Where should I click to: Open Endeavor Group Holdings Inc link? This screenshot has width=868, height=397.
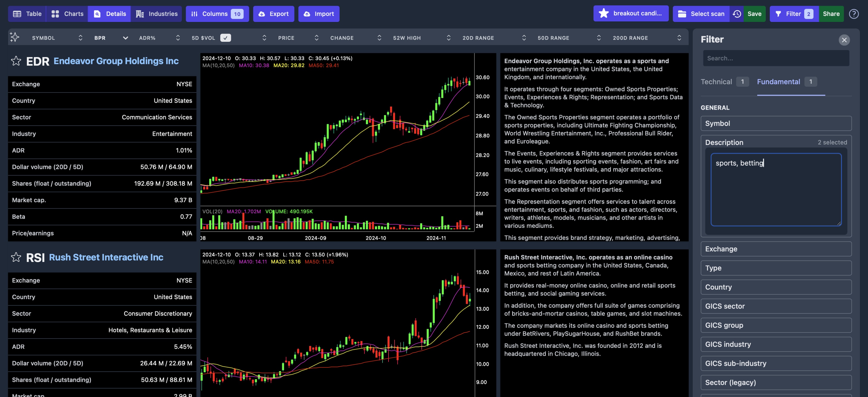(116, 61)
